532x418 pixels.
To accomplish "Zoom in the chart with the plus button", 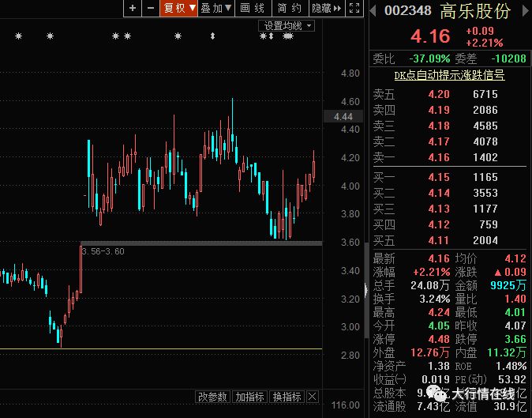I will click(133, 8).
